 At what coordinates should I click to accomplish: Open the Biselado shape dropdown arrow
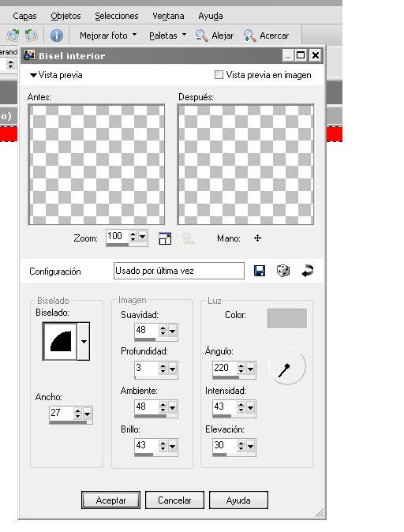click(x=84, y=341)
